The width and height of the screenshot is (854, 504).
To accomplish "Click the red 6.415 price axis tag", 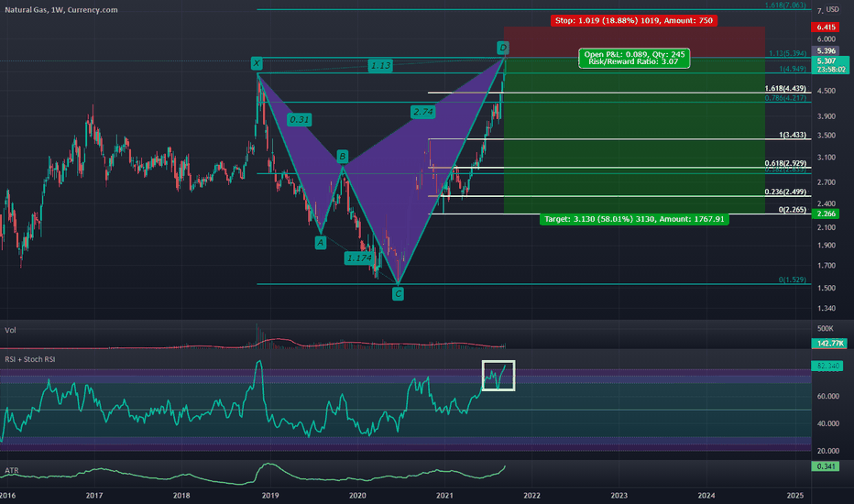I will click(x=827, y=27).
